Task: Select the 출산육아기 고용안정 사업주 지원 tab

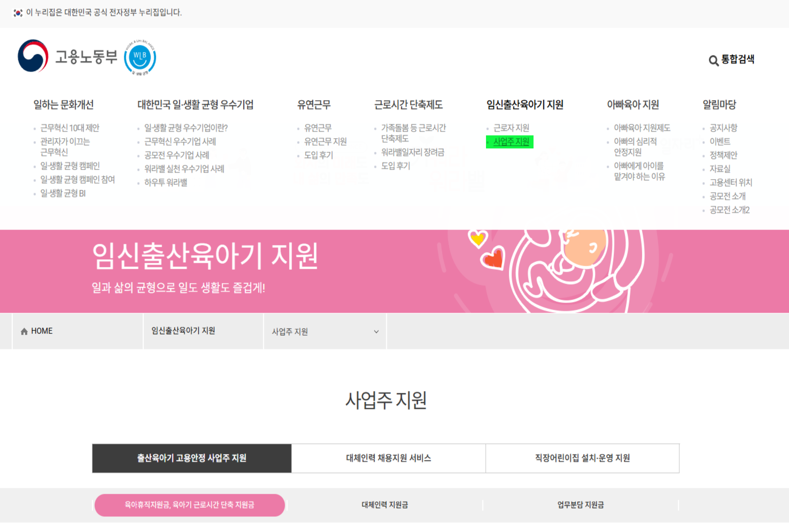Action: point(192,458)
